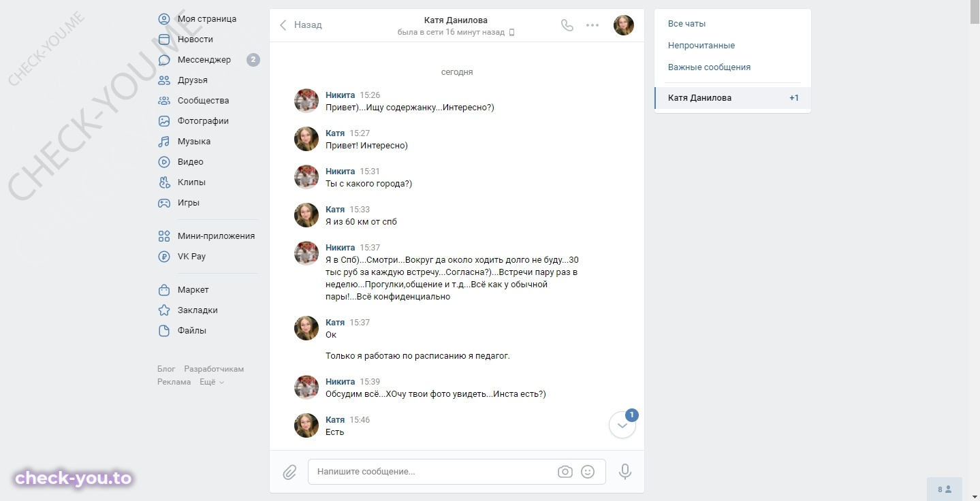The image size is (980, 501).
Task: Click the Разработчикам footer link
Action: [214, 369]
